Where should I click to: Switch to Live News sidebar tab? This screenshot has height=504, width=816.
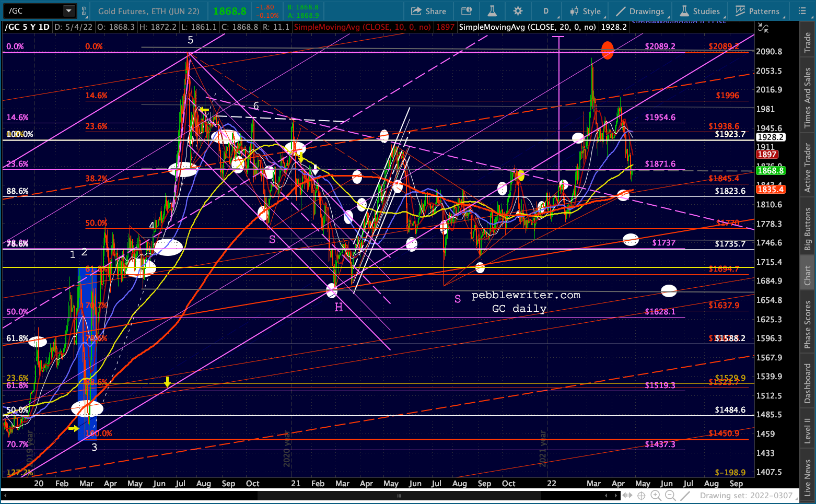pos(808,477)
